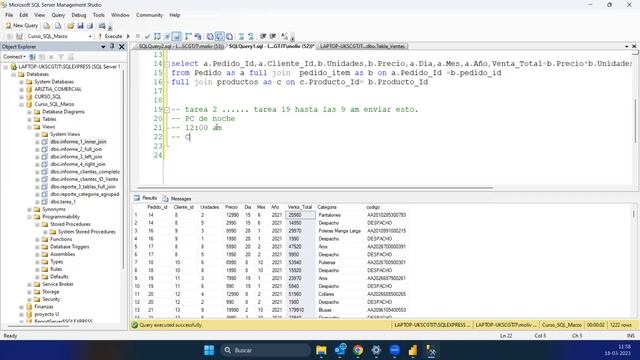Select the dbo.tarea_1 view

pos(63,202)
